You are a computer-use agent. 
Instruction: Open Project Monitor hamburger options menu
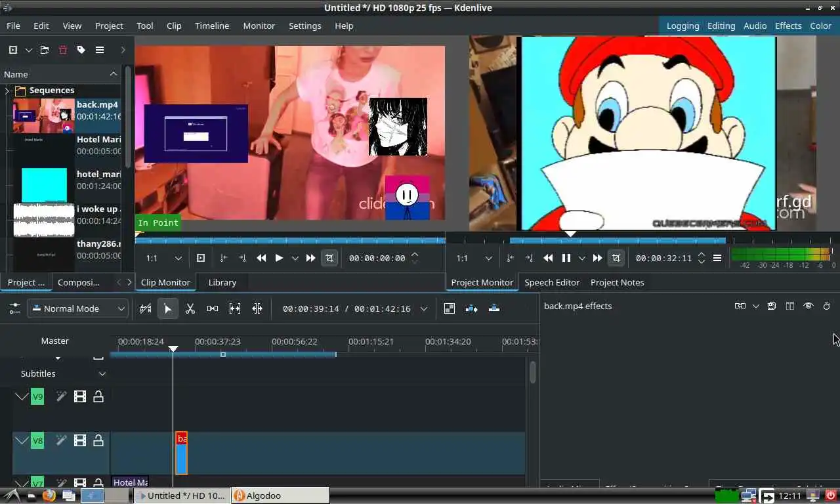[717, 258]
